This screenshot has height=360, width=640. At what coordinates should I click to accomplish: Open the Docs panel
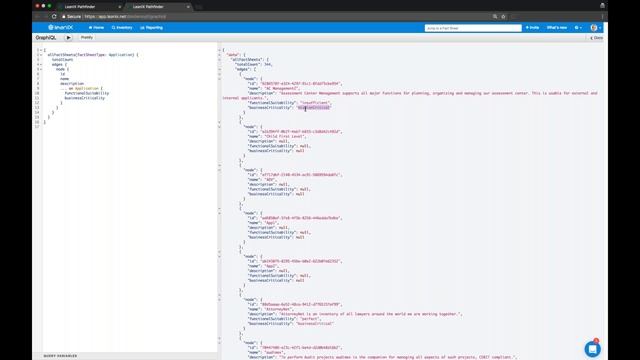(596, 38)
